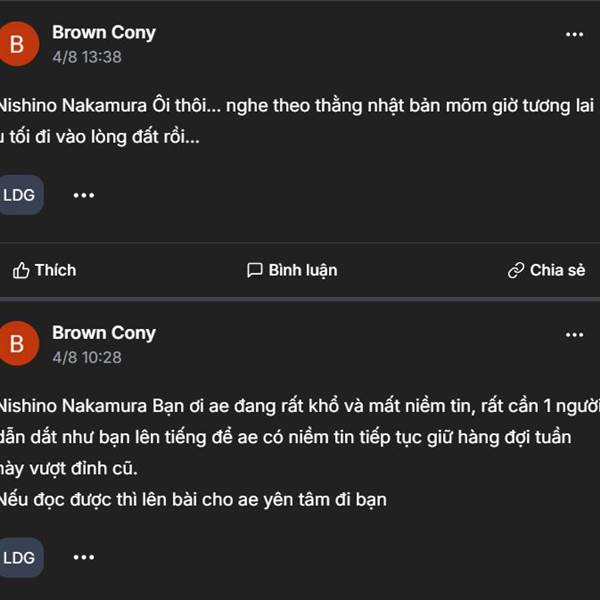Viewport: 600px width, 600px height.
Task: Share the post via Chia sẻ label
Action: pyautogui.click(x=558, y=270)
